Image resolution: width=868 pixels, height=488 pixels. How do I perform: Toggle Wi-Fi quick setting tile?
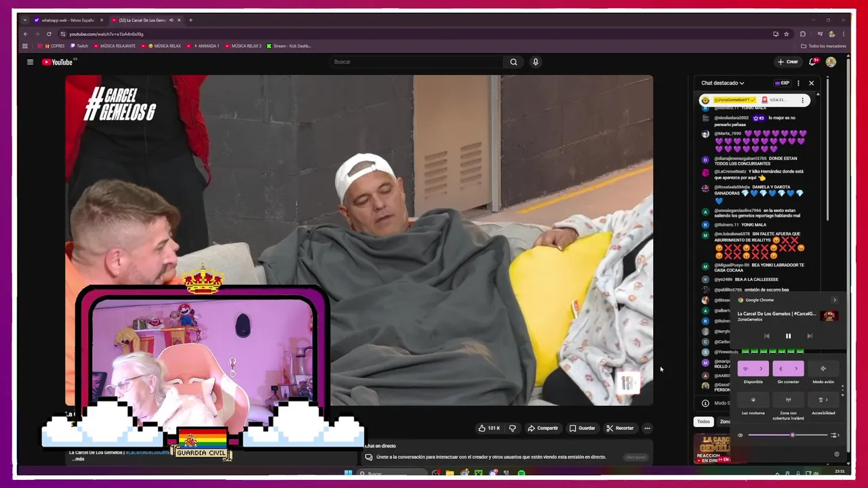coord(746,369)
